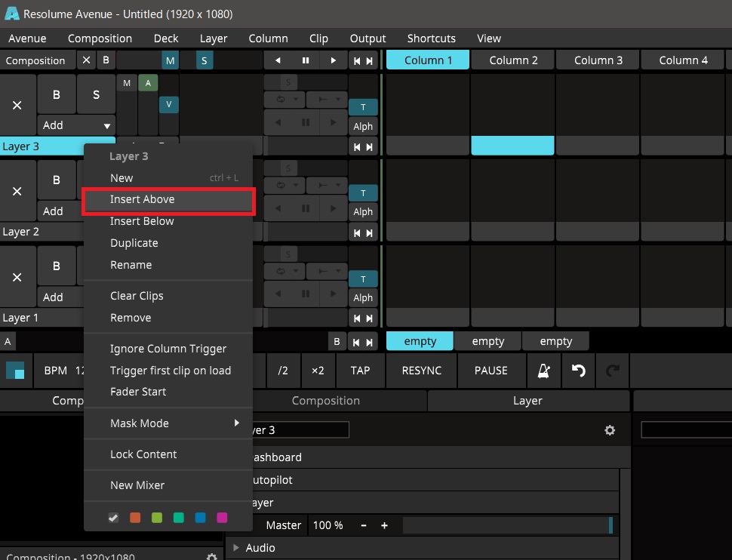
Task: Toggle the Layer 1 T transition button
Action: [x=363, y=278]
